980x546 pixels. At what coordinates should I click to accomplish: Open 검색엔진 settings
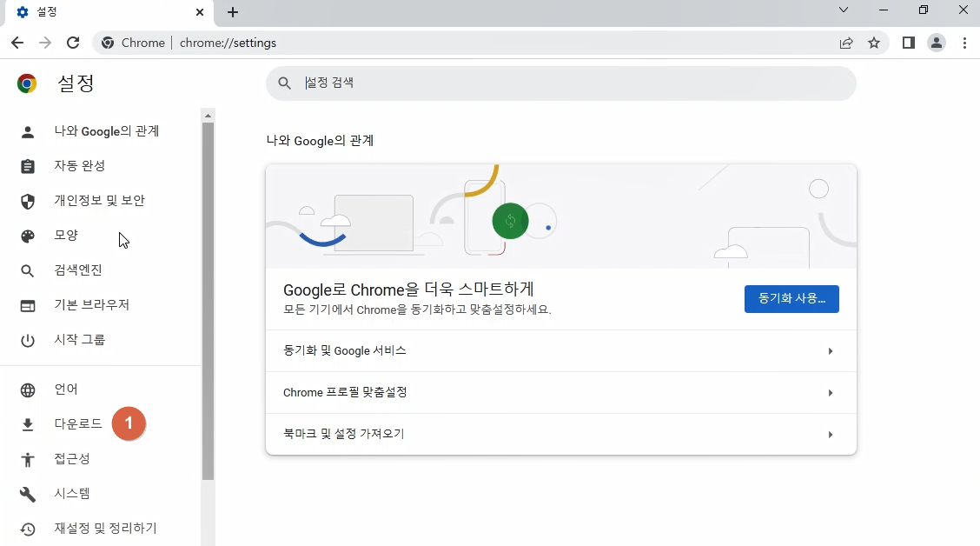[78, 270]
